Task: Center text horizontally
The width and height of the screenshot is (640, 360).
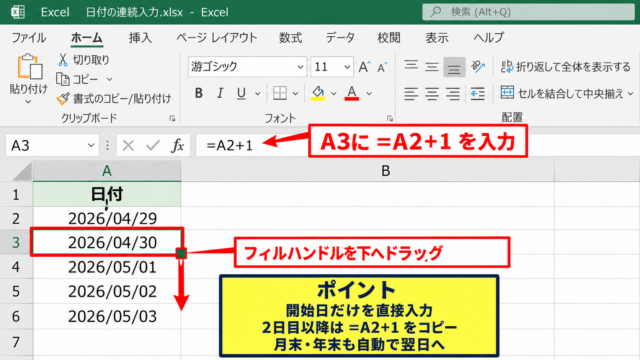Action: pyautogui.click(x=432, y=94)
